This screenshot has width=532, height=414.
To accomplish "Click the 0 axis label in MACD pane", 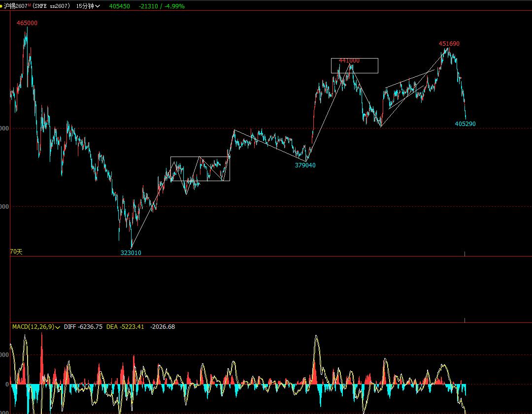I will click(7, 384).
